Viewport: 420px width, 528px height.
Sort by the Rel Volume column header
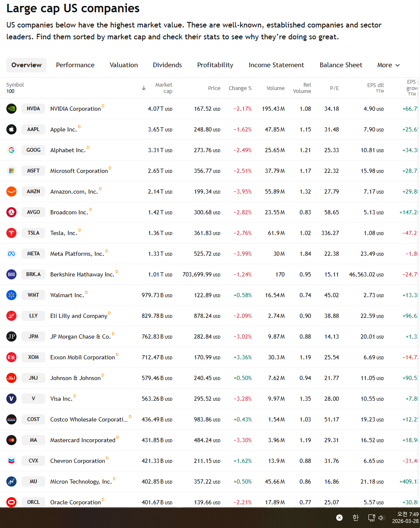point(302,88)
